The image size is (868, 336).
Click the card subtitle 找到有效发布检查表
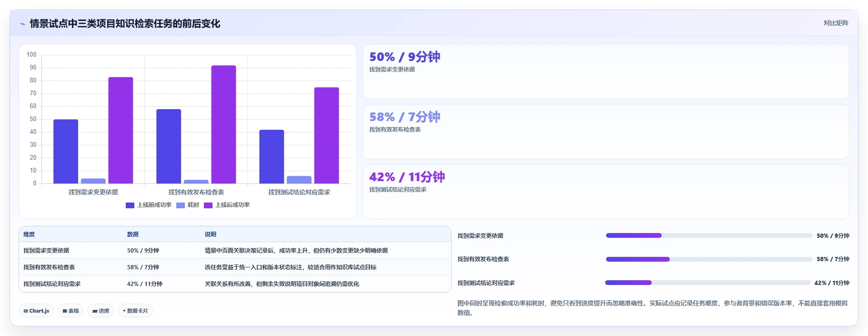(395, 130)
